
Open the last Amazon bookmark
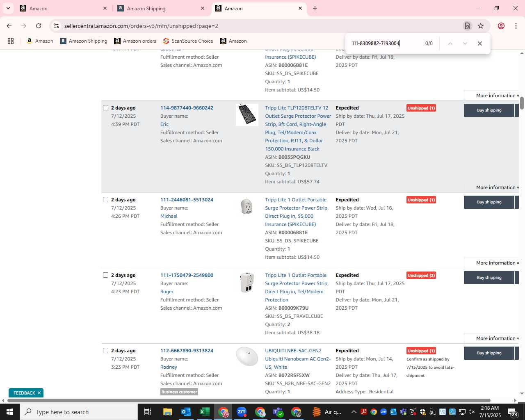233,41
